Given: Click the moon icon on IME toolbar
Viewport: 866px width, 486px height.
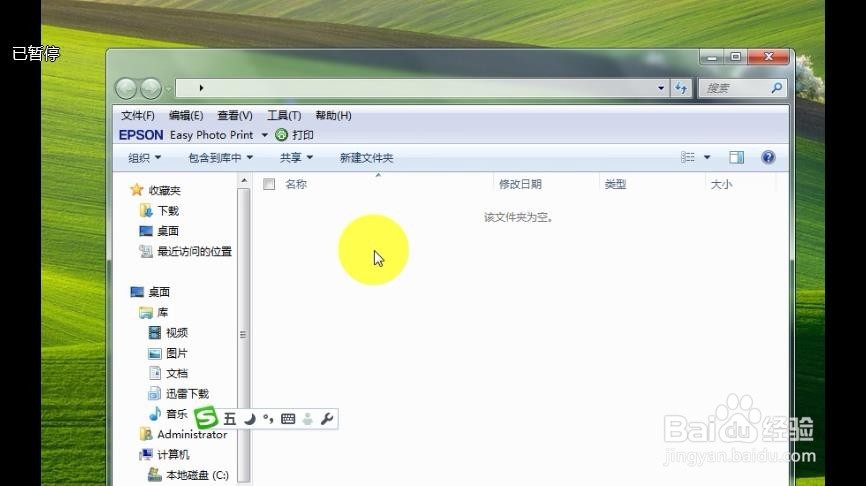Looking at the screenshot, I should tap(250, 419).
